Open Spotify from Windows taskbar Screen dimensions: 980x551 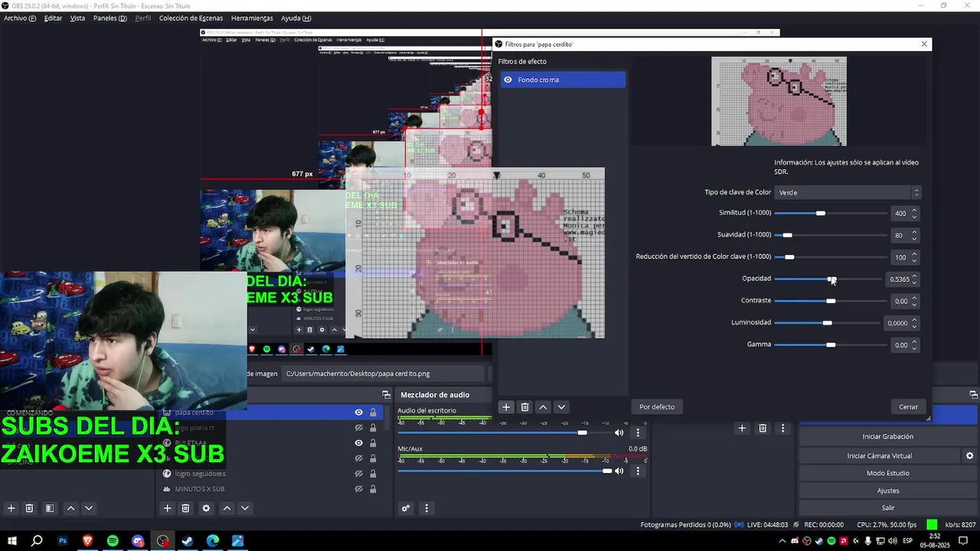pyautogui.click(x=113, y=541)
